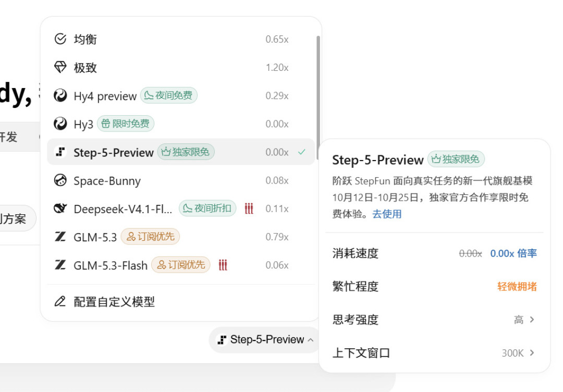Choose the Deepseek-V4.1-Fl... model
Screen dimensions: 563x392
point(181,208)
